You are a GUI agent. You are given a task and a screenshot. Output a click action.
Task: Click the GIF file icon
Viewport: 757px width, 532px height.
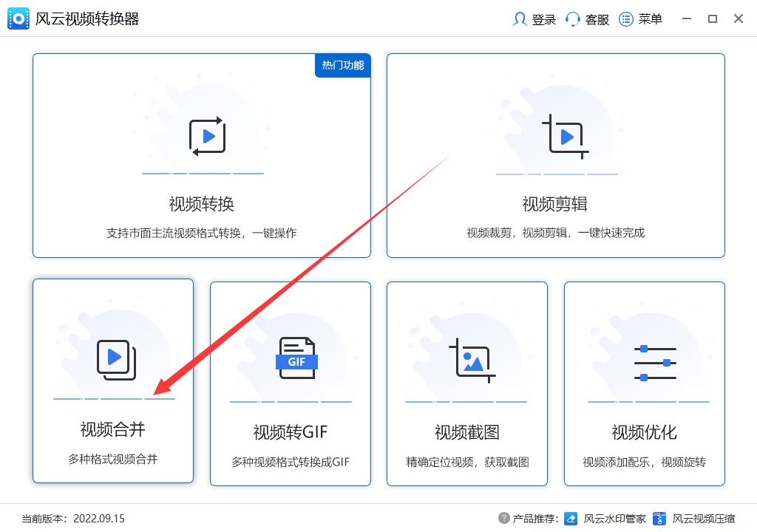click(x=296, y=358)
